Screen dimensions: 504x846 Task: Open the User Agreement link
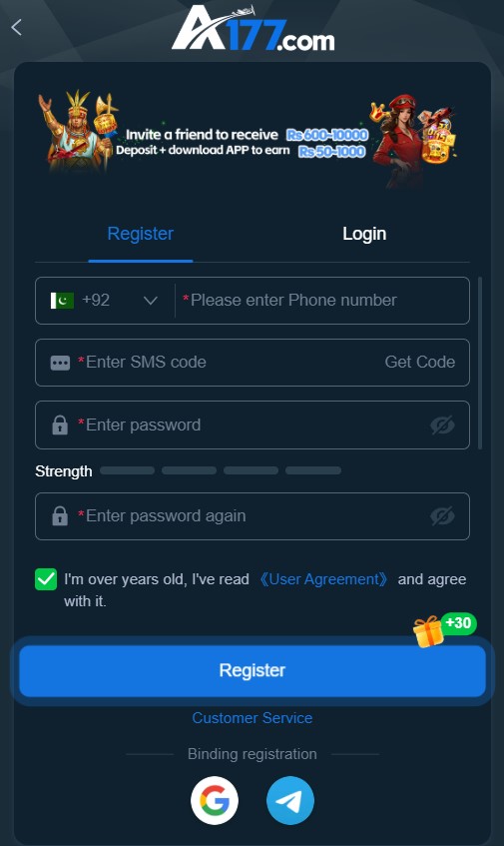[323, 579]
